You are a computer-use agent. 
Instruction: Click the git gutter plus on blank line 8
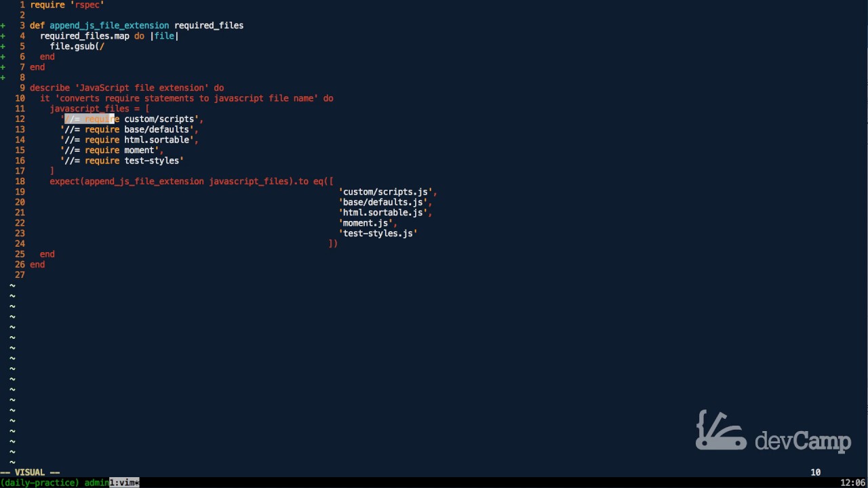3,78
